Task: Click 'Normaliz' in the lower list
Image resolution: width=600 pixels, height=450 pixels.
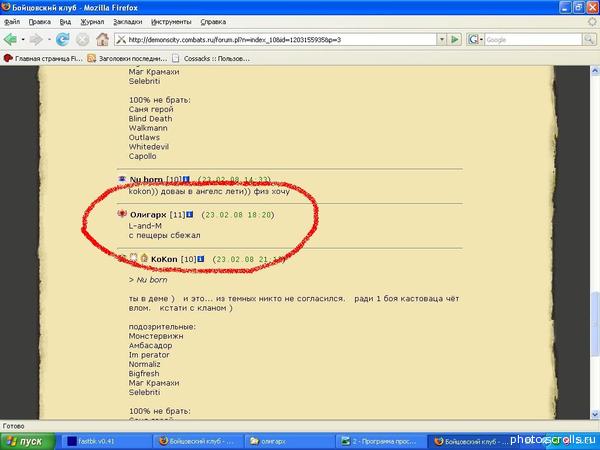Action: pos(144,364)
